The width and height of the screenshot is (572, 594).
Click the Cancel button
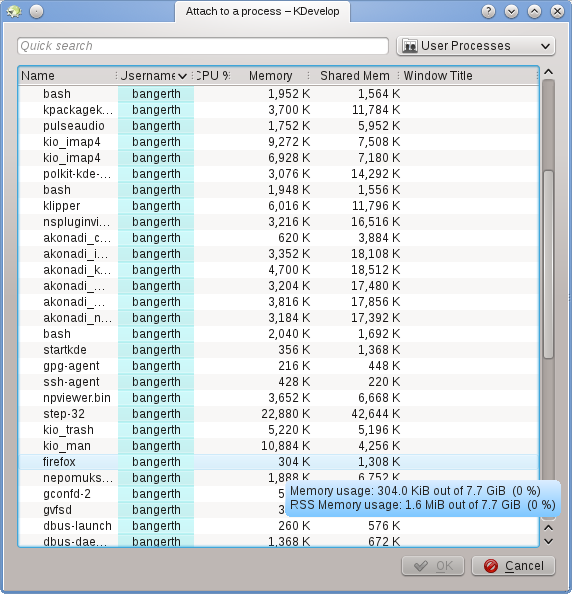513,566
